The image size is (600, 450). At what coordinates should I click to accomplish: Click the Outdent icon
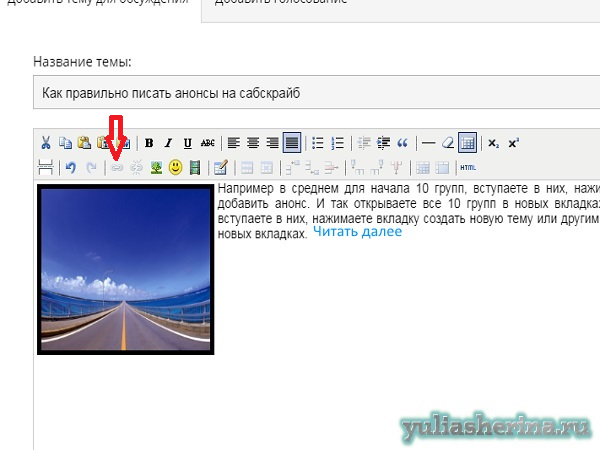point(364,143)
